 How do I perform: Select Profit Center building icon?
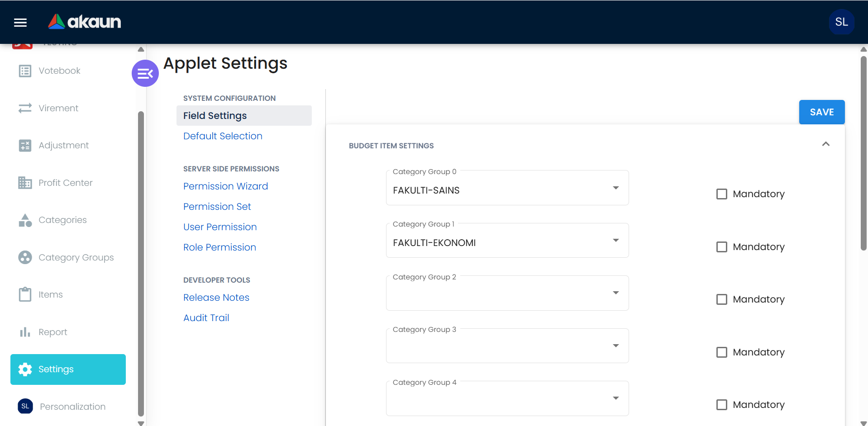point(25,183)
